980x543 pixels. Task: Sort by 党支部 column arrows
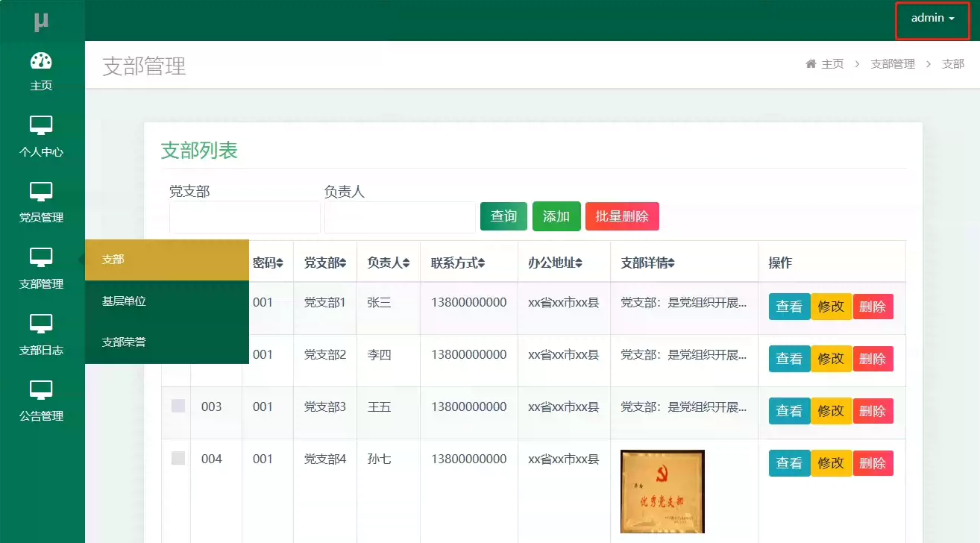point(342,263)
